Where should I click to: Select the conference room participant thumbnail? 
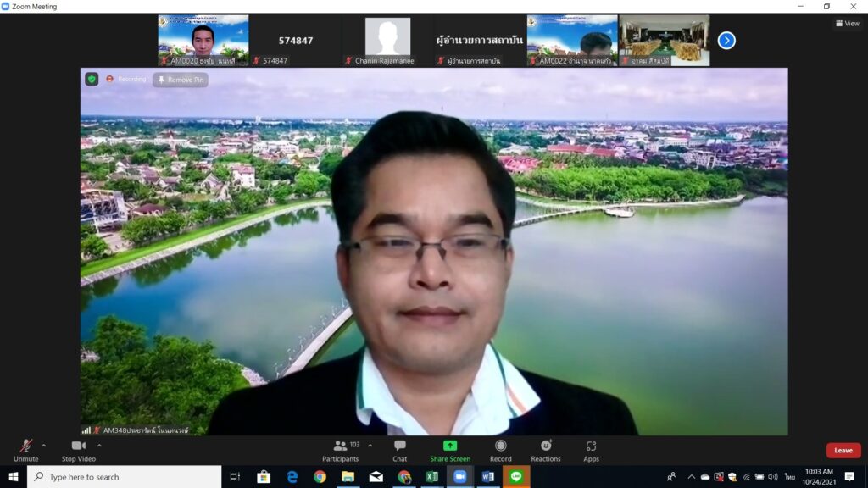665,41
